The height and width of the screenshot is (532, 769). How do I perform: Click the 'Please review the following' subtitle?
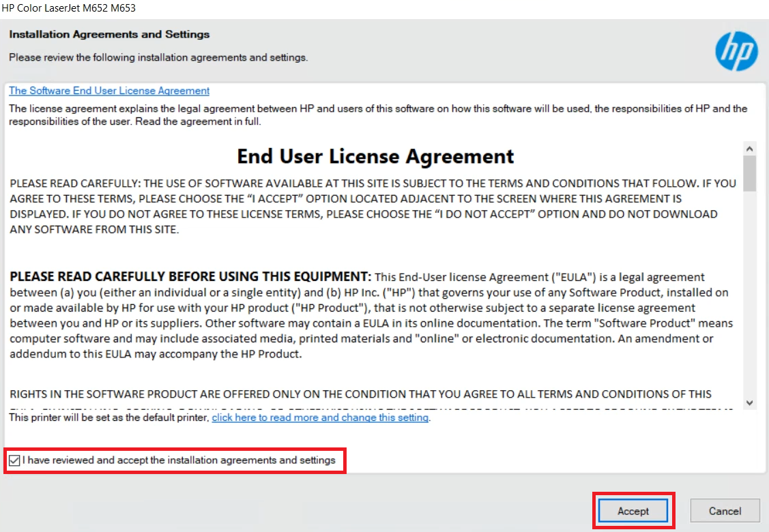click(158, 57)
